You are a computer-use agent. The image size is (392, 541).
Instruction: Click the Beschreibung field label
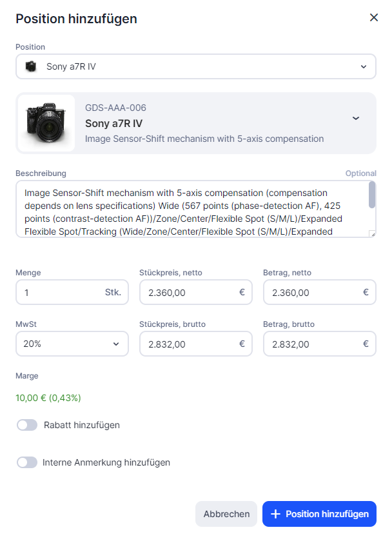(41, 173)
